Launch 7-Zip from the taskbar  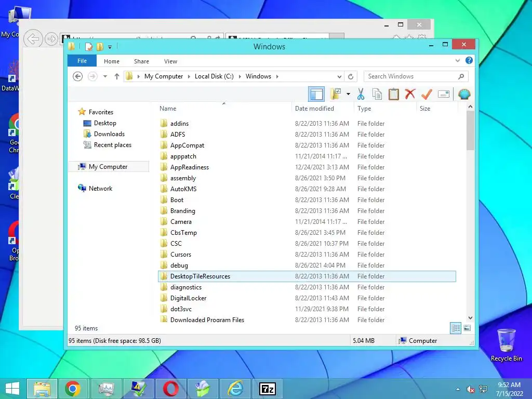[268, 389]
